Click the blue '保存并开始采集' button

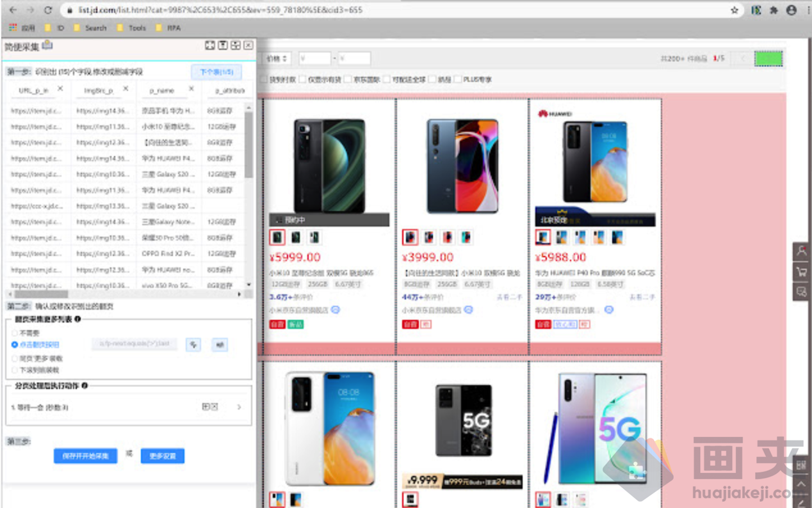pyautogui.click(x=85, y=456)
